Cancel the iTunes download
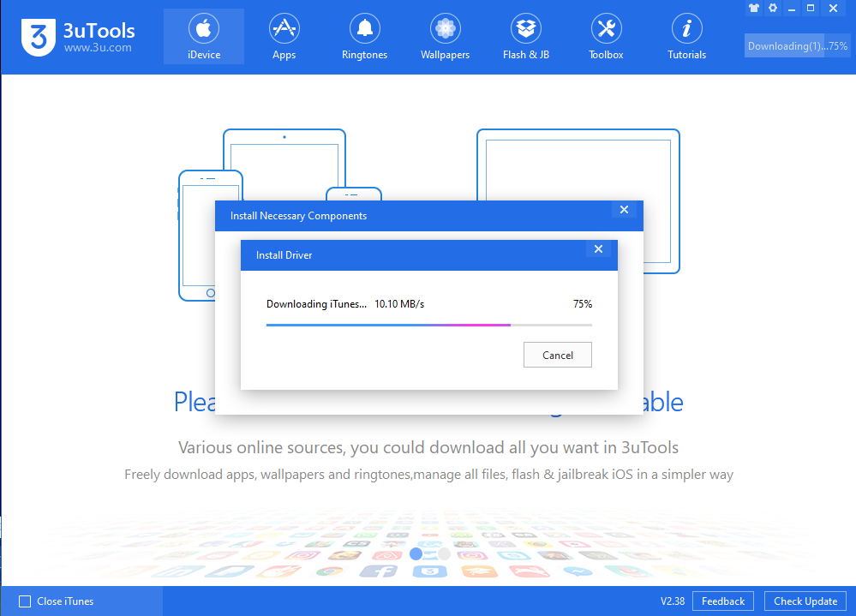This screenshot has height=616, width=856. pos(557,356)
